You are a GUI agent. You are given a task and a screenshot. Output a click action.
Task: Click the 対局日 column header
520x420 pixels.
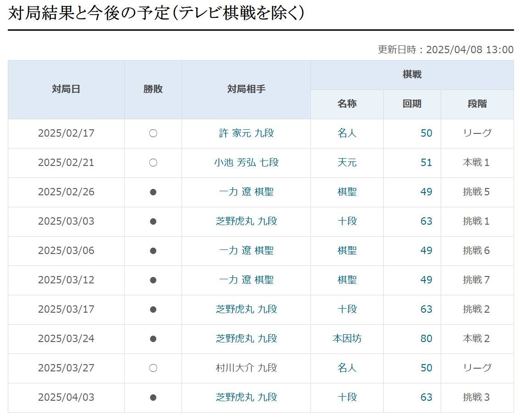(66, 89)
